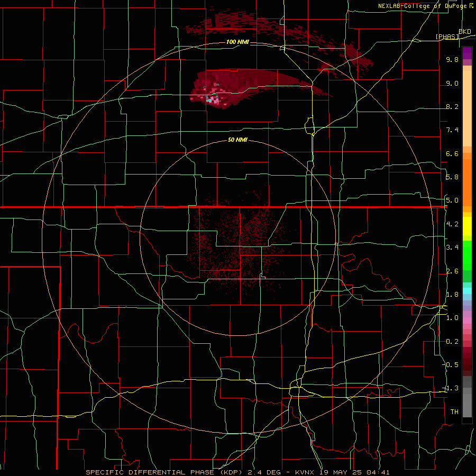The width and height of the screenshot is (476, 476).
Task: Click the 3.4 value on the color scale
Action: point(452,248)
